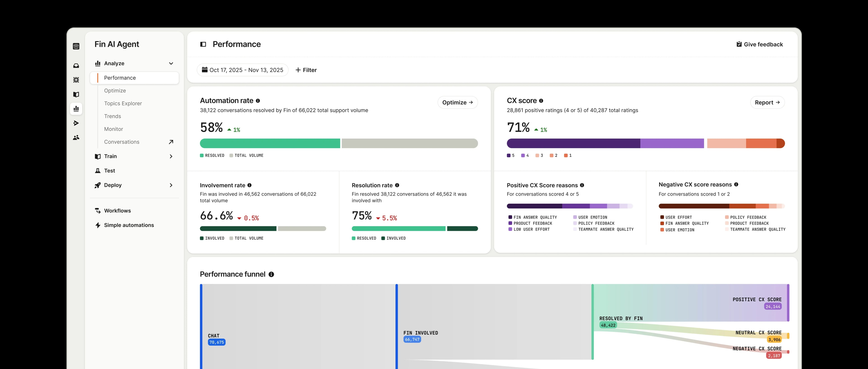Open the Outbound paper-plane icon
Image resolution: width=868 pixels, height=369 pixels.
[76, 123]
